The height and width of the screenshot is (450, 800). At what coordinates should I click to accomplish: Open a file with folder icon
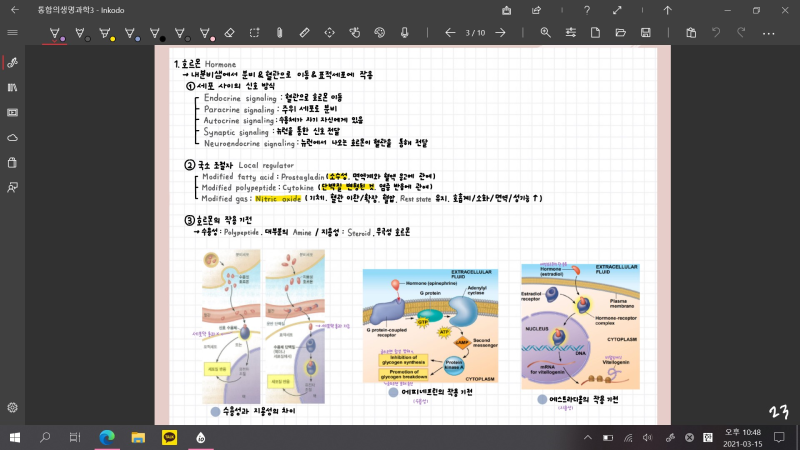tap(620, 33)
